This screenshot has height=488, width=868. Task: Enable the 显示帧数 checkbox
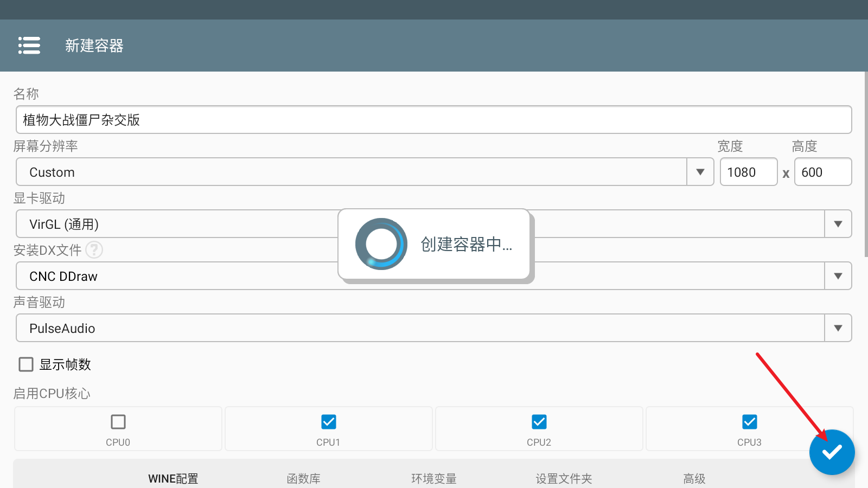point(26,364)
